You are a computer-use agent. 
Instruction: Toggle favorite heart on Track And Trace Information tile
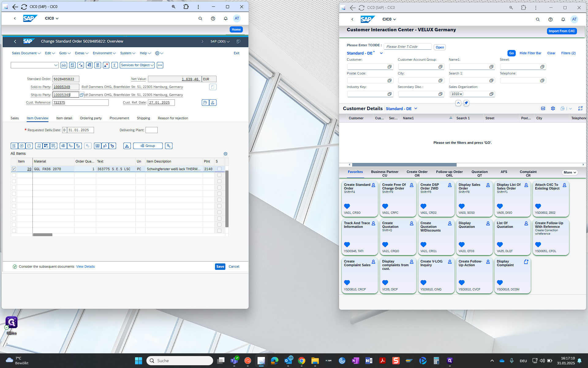coord(347,244)
